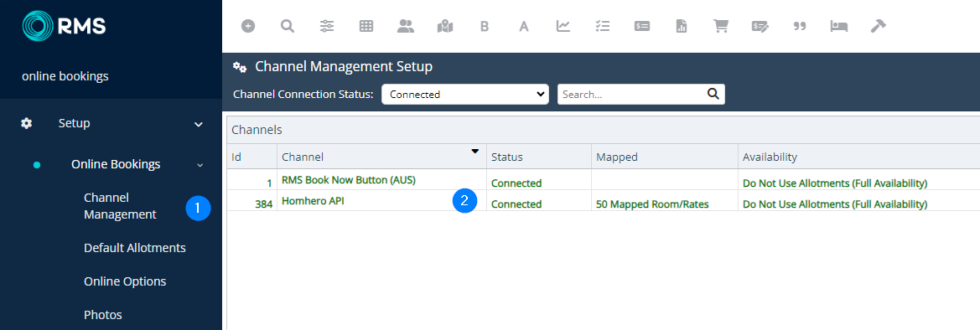The width and height of the screenshot is (980, 330).
Task: Open the shopping cart icon
Action: (721, 26)
